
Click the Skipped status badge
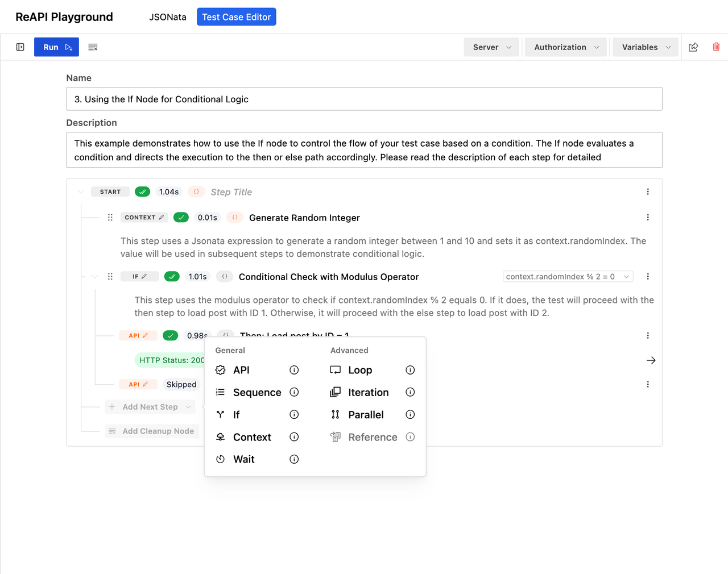point(181,385)
